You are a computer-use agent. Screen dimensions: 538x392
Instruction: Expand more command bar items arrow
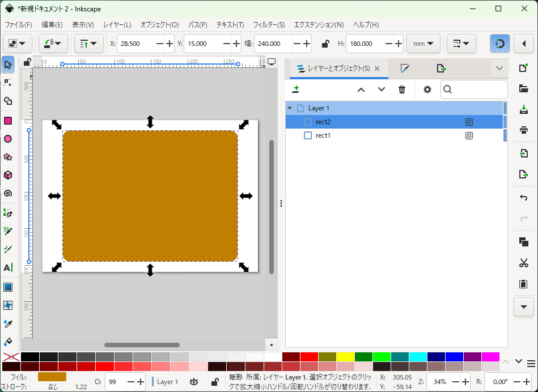[524, 307]
